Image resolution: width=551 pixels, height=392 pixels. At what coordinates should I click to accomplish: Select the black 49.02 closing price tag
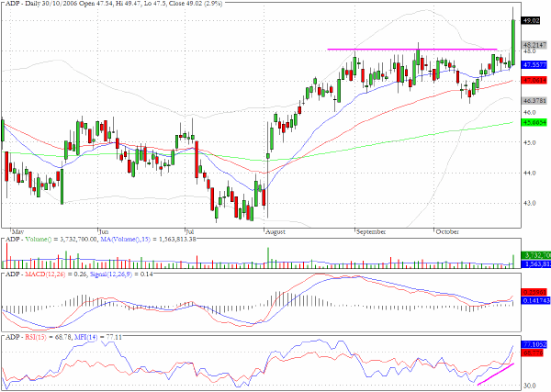(x=532, y=21)
